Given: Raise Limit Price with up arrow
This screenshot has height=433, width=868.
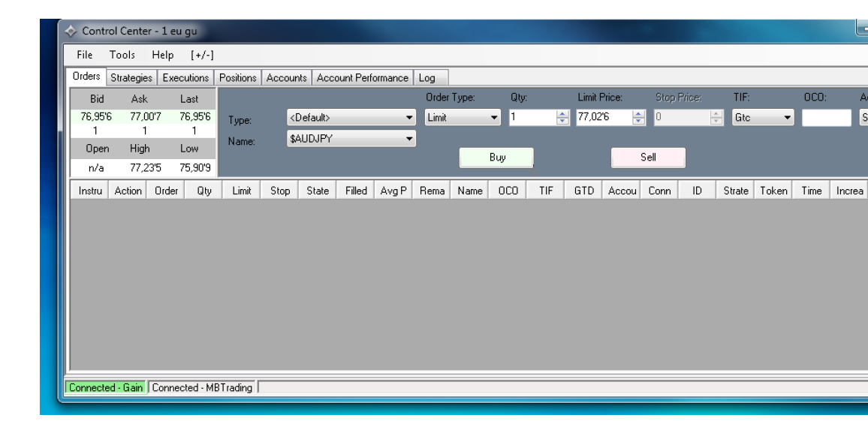Looking at the screenshot, I should 639,114.
